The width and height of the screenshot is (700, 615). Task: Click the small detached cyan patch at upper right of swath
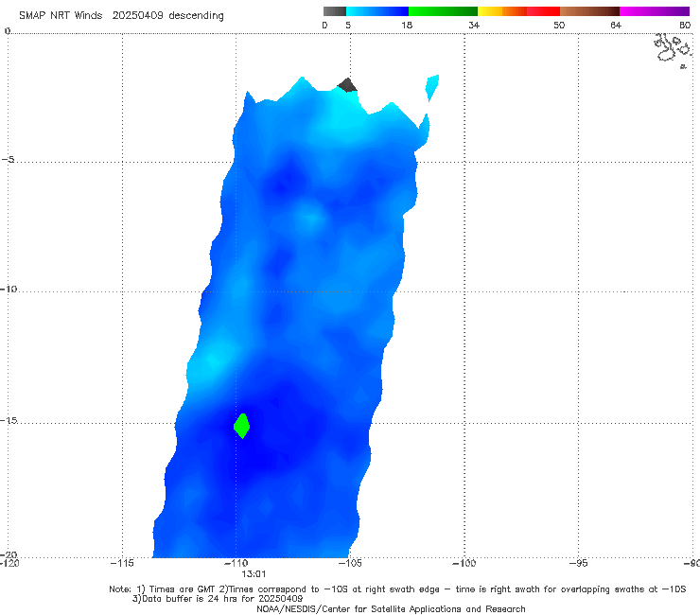(x=431, y=88)
